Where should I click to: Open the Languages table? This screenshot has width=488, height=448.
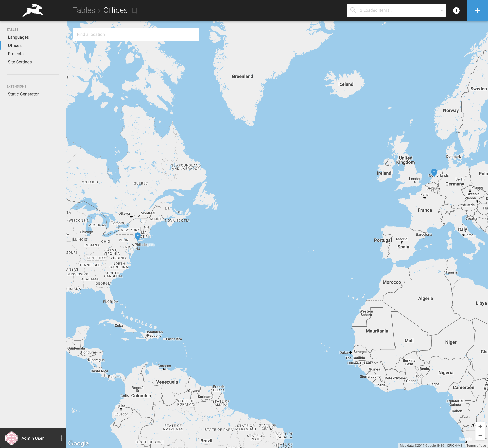[18, 37]
